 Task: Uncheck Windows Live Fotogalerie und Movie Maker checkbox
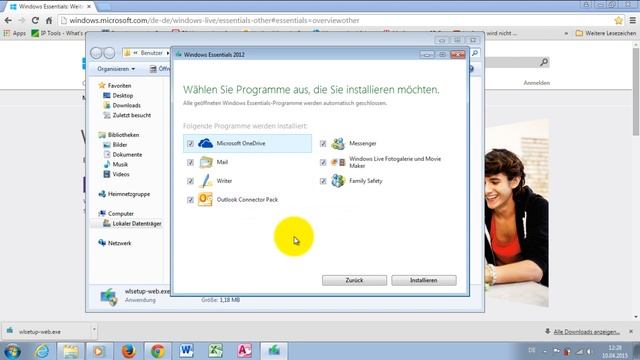coord(323,162)
